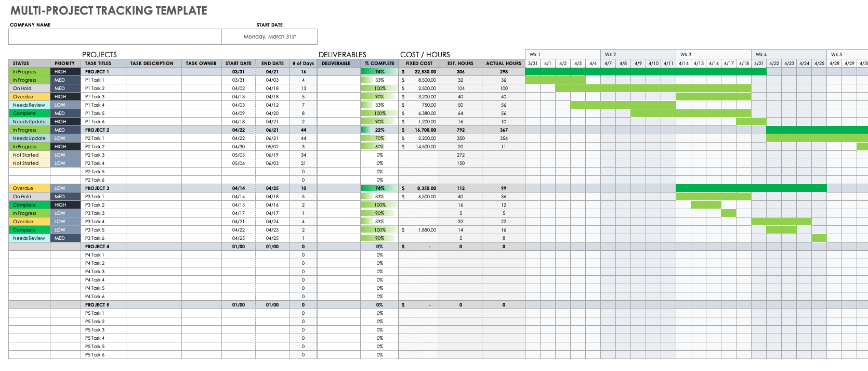Click the P3 Task 2 Gantt bar

706,205
